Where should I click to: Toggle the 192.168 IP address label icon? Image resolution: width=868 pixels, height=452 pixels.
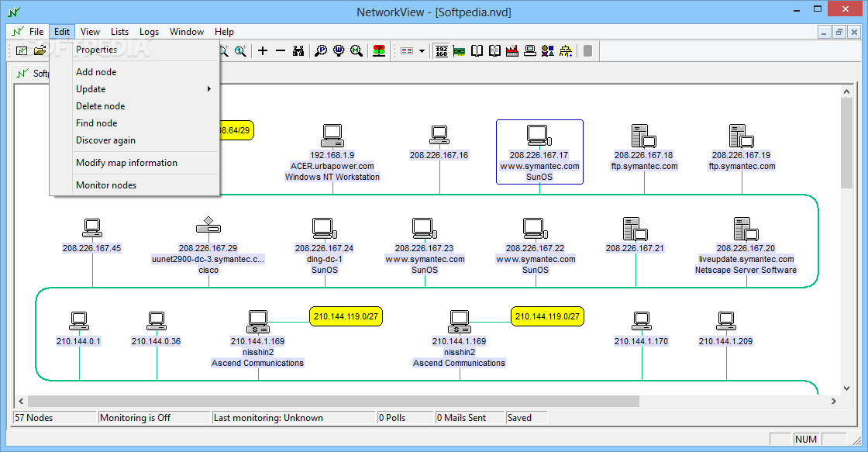click(441, 51)
